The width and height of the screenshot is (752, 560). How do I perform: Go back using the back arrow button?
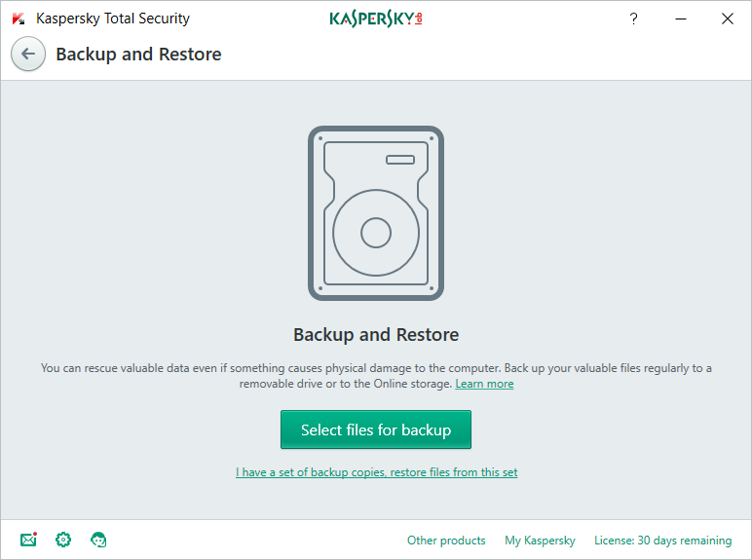[x=28, y=55]
